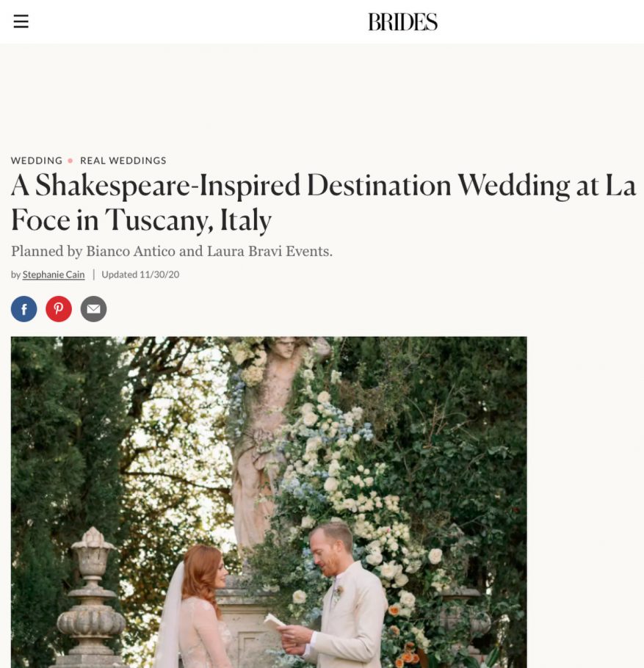Viewport: 644px width, 668px height.
Task: Open the REAL WEDDINGS breadcrumb category
Action: tap(123, 161)
